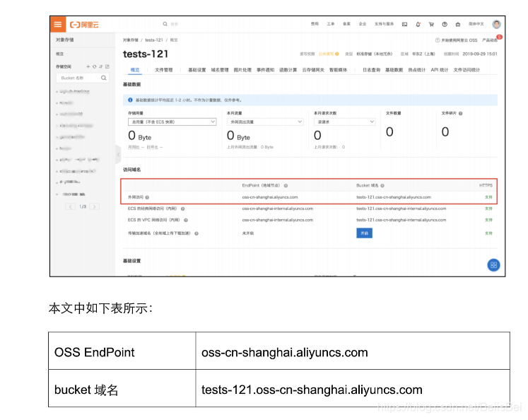Open the help question mark icon

pyautogui.click(x=445, y=24)
